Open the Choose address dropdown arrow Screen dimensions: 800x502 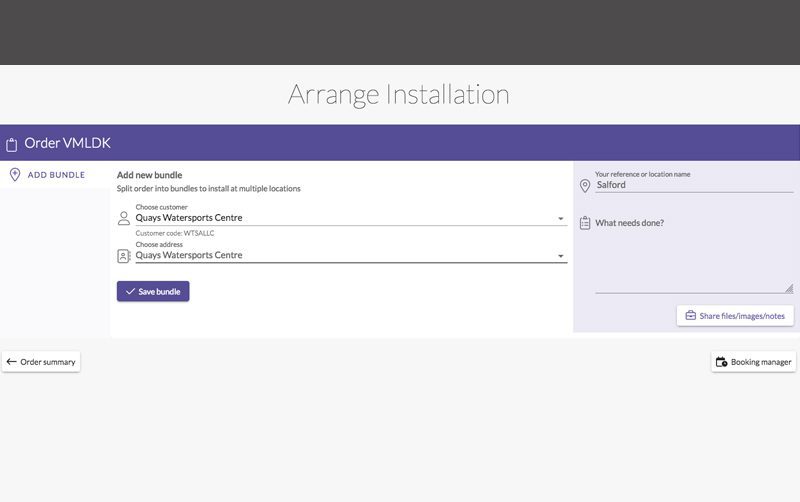tap(561, 256)
